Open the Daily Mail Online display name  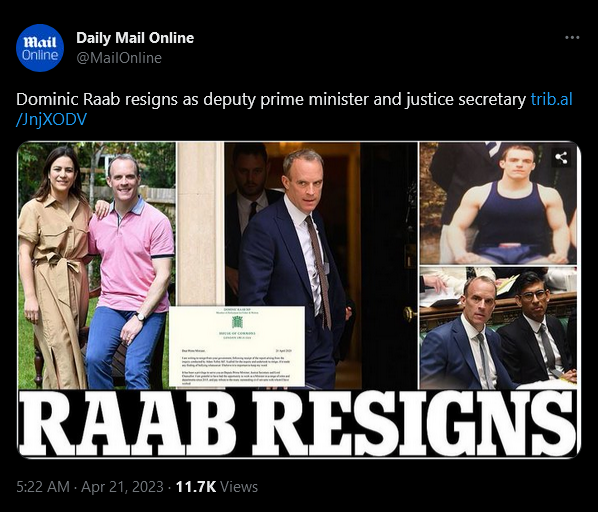pos(135,38)
